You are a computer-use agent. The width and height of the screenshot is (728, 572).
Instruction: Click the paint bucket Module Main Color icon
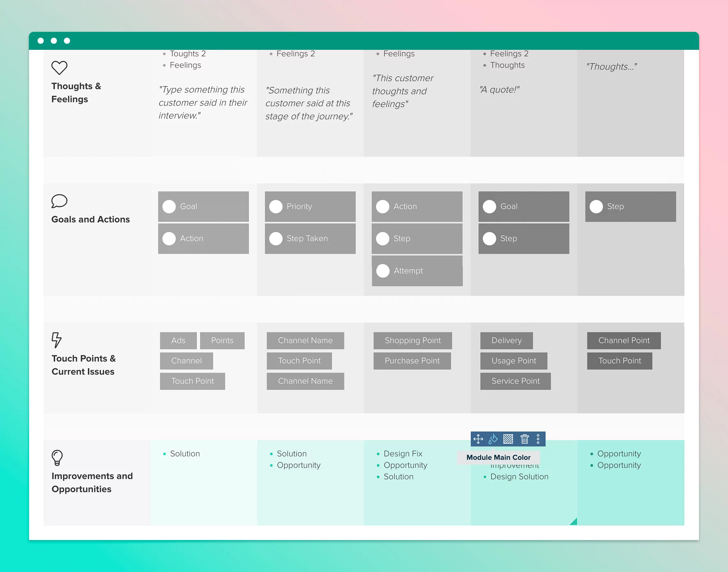tap(493, 439)
